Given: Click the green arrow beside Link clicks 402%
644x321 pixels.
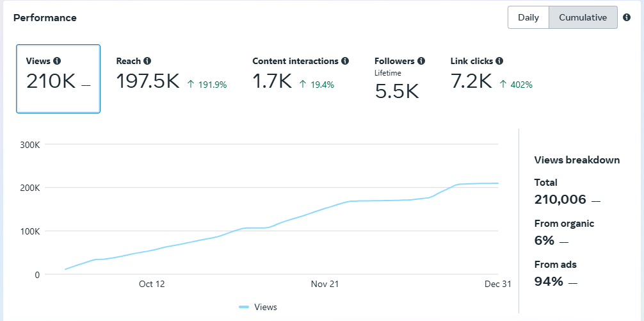Looking at the screenshot, I should tap(503, 85).
